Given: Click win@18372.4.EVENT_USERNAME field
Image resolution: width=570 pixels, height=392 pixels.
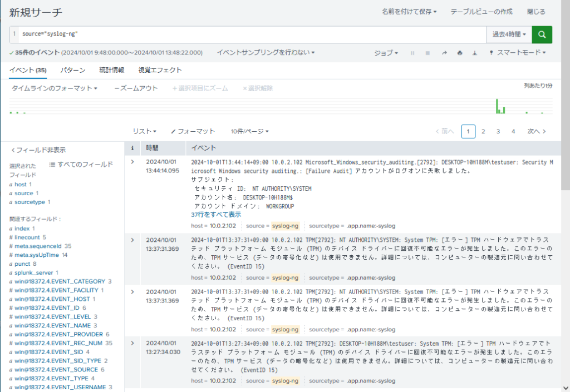Looking at the screenshot, I should click(60, 388).
